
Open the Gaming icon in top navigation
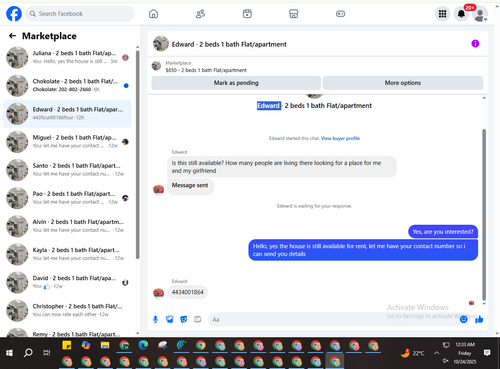[340, 14]
